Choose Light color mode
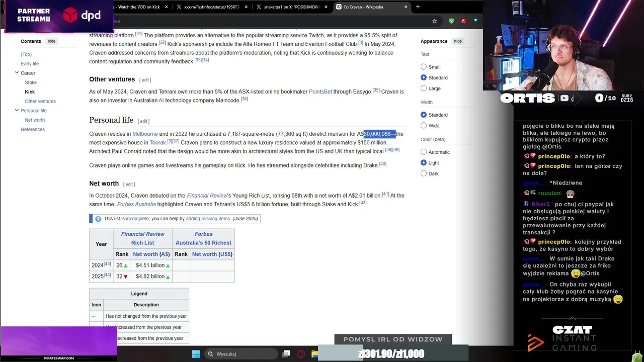 pos(424,163)
